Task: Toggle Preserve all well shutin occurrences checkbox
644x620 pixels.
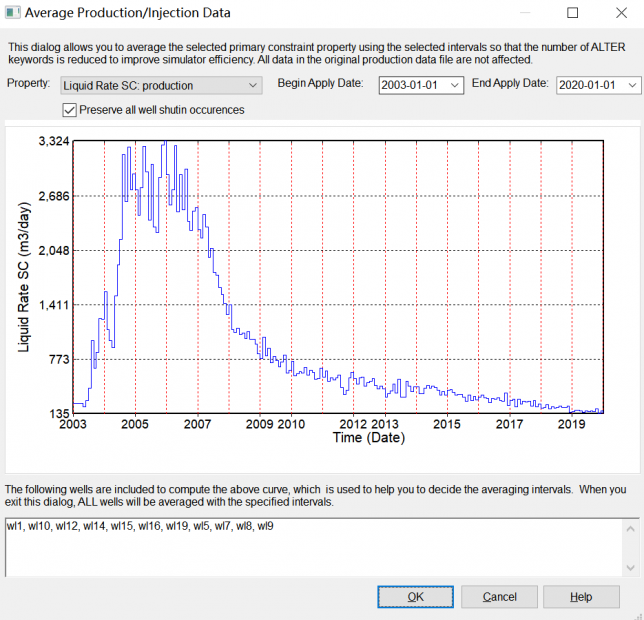Action: pyautogui.click(x=70, y=109)
